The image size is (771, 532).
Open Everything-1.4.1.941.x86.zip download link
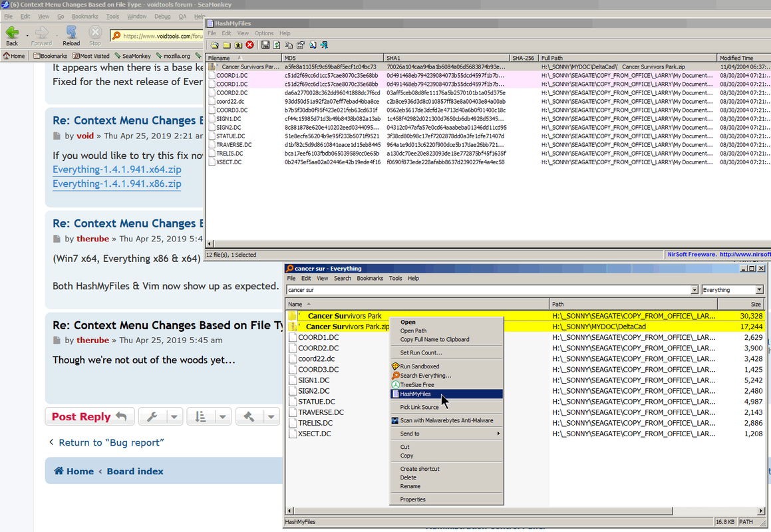pos(117,184)
